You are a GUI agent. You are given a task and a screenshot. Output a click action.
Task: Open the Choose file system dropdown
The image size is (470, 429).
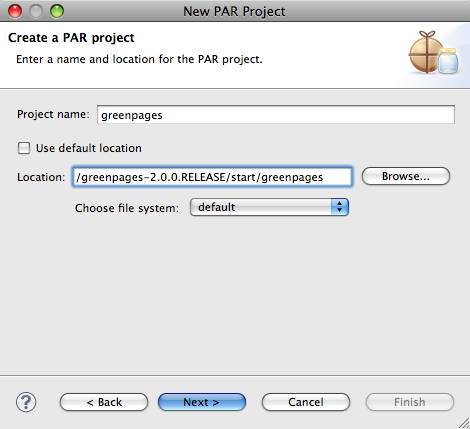coord(269,207)
